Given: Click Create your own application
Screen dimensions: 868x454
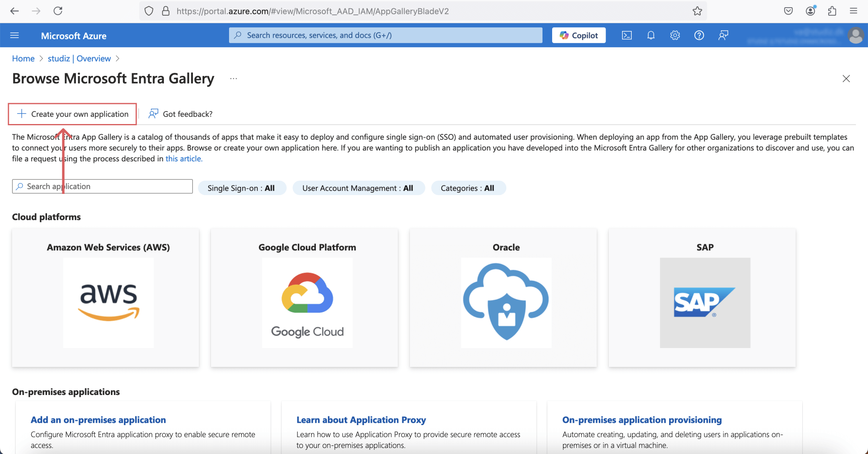Looking at the screenshot, I should [x=73, y=114].
